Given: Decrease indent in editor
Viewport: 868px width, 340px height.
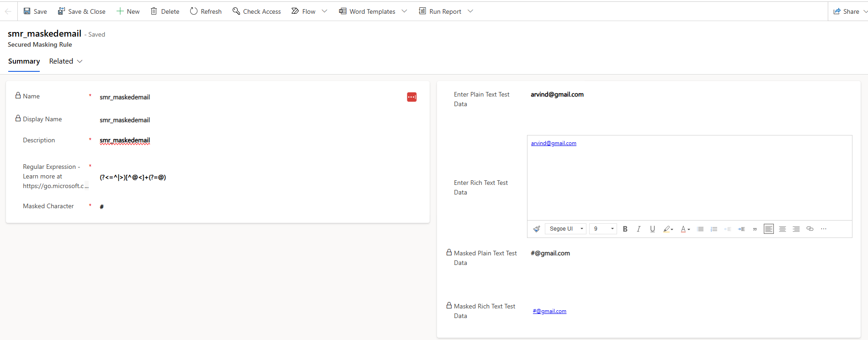Looking at the screenshot, I should pos(728,229).
